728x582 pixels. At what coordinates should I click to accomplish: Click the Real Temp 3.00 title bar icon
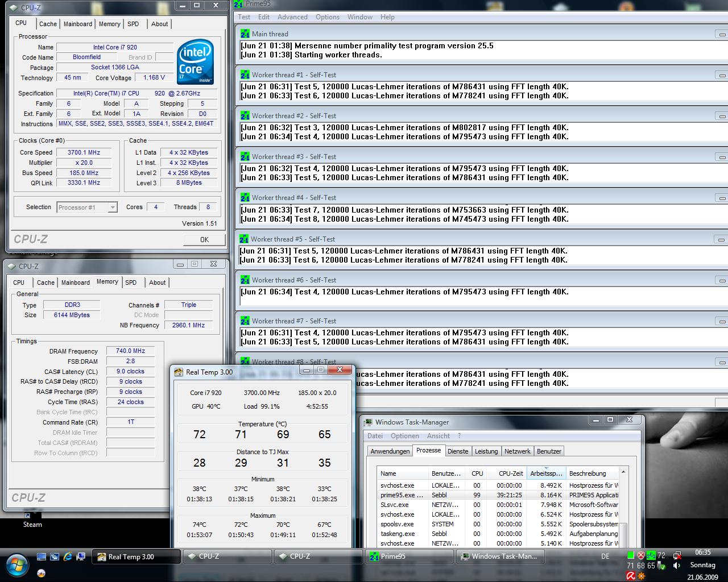[x=179, y=372]
